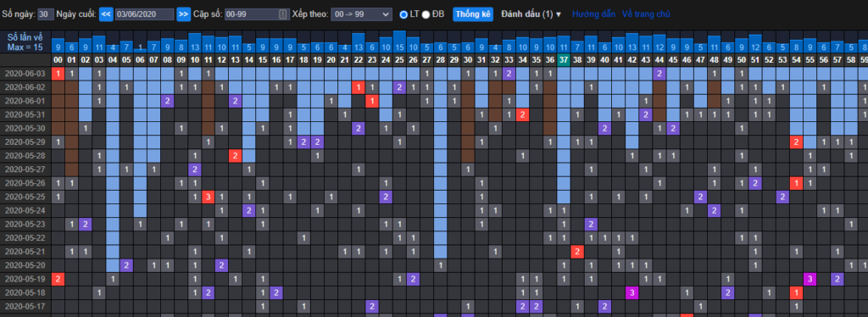Go to previous day with << button

[x=106, y=14]
